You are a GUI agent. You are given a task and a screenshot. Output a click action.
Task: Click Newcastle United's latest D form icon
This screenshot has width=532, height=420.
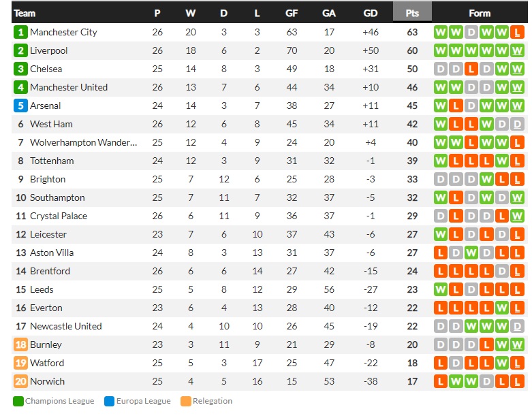[517, 327]
